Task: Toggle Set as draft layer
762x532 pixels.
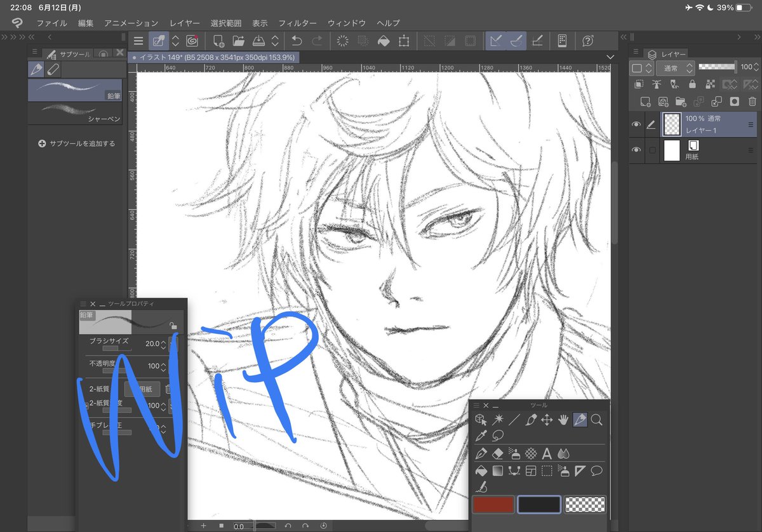Action: pos(674,84)
